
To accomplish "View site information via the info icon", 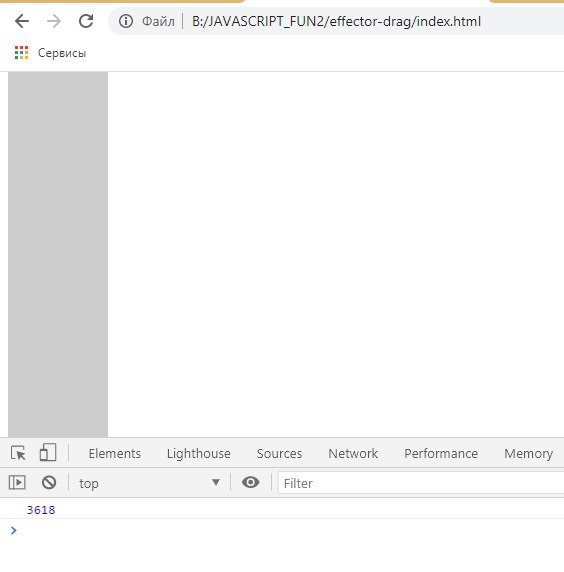I will click(126, 21).
